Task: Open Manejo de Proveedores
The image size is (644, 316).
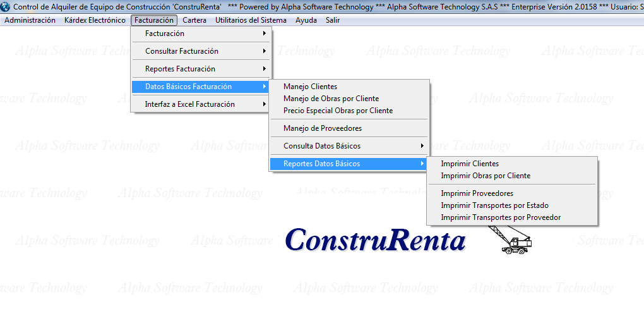Action: (x=323, y=128)
